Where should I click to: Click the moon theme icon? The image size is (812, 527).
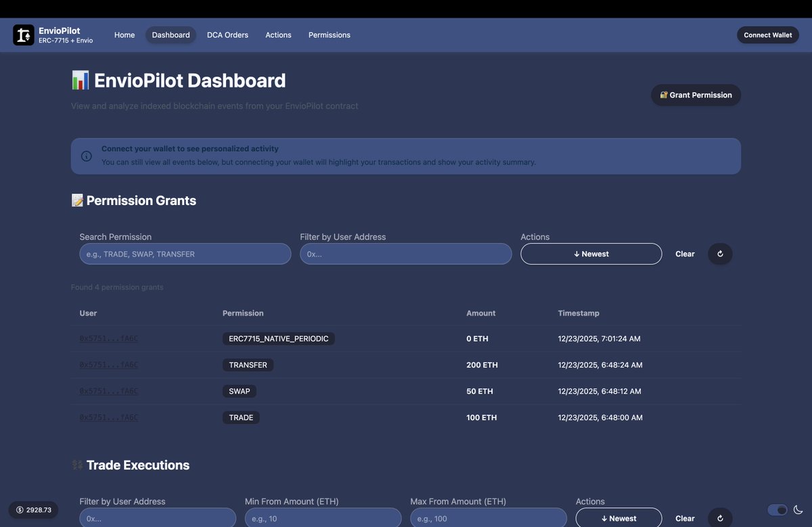pyautogui.click(x=798, y=509)
